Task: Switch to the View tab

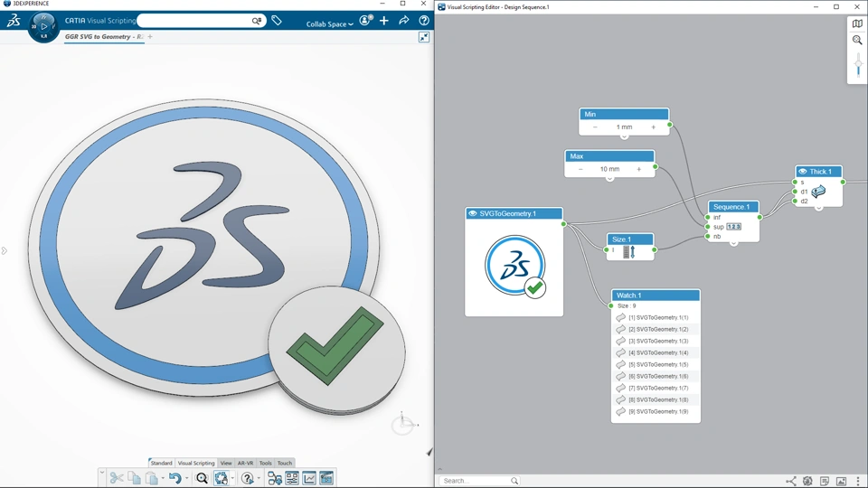Action: pos(226,463)
